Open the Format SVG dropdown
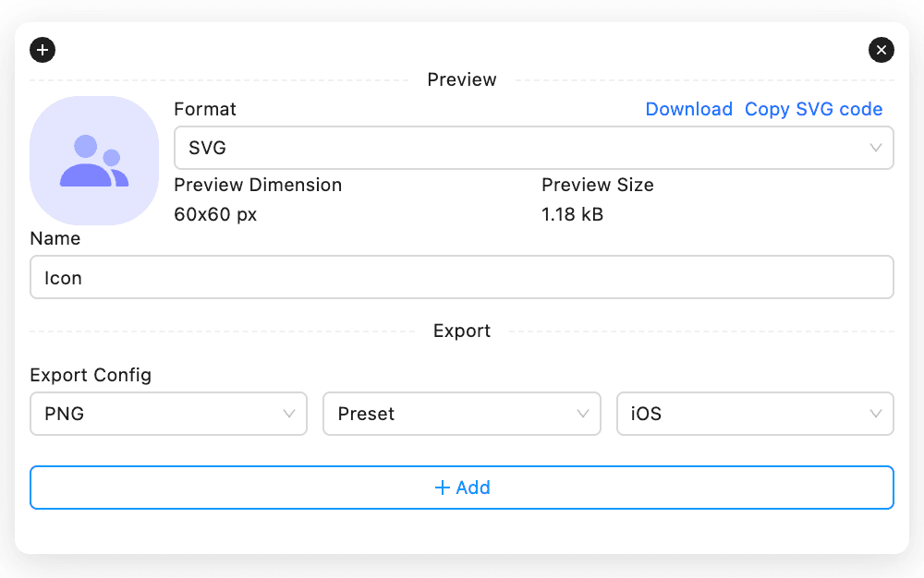 pos(534,148)
